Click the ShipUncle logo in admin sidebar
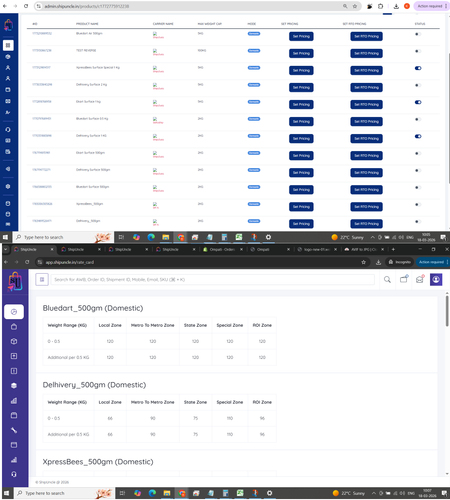The image size is (450, 500). pyautogui.click(x=8, y=25)
